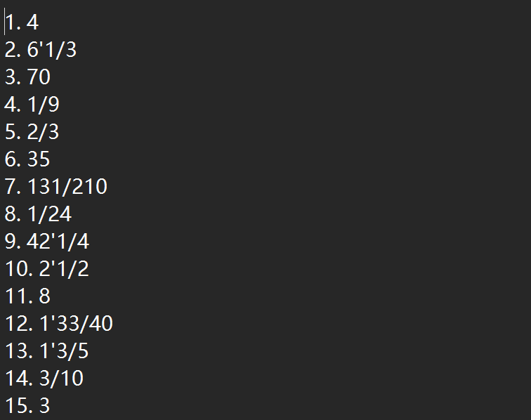Screen dimensions: 531x420
Task: Click the number 35 on line 6
Action: [x=39, y=159]
